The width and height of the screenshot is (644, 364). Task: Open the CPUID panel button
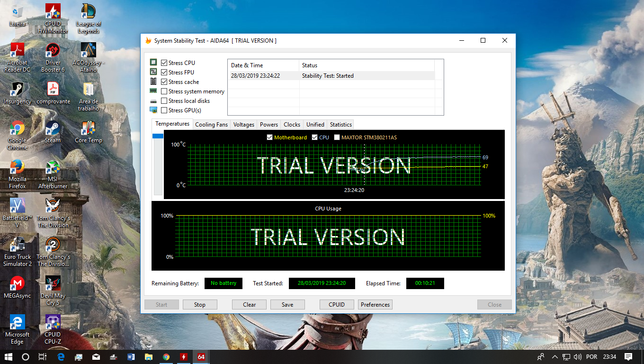pos(337,305)
